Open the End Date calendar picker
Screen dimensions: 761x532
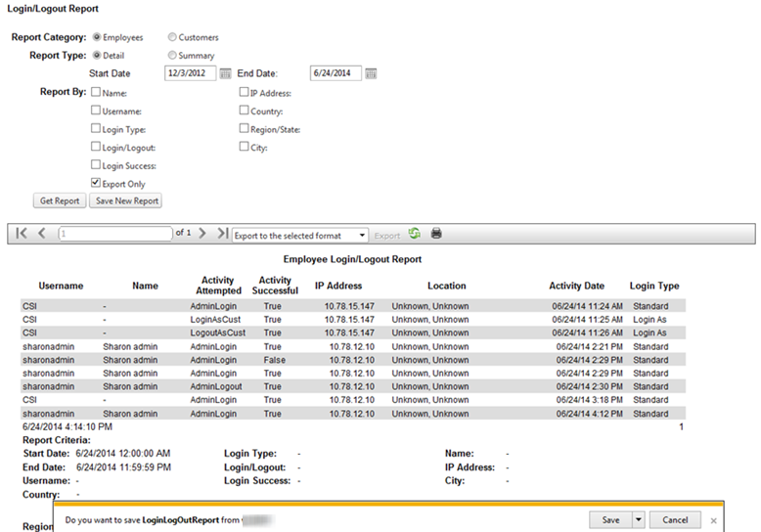click(371, 73)
